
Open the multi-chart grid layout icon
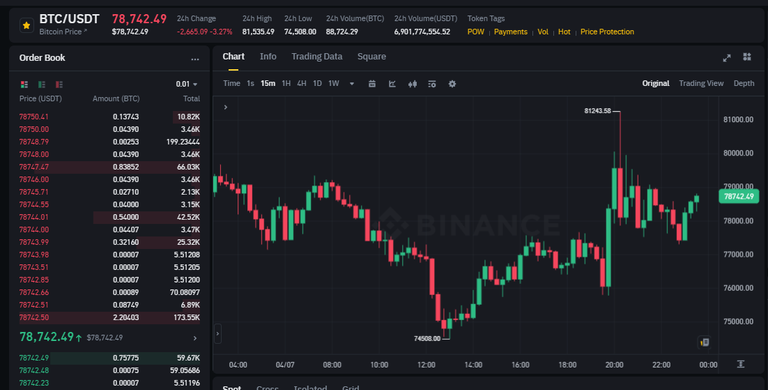pyautogui.click(x=747, y=57)
